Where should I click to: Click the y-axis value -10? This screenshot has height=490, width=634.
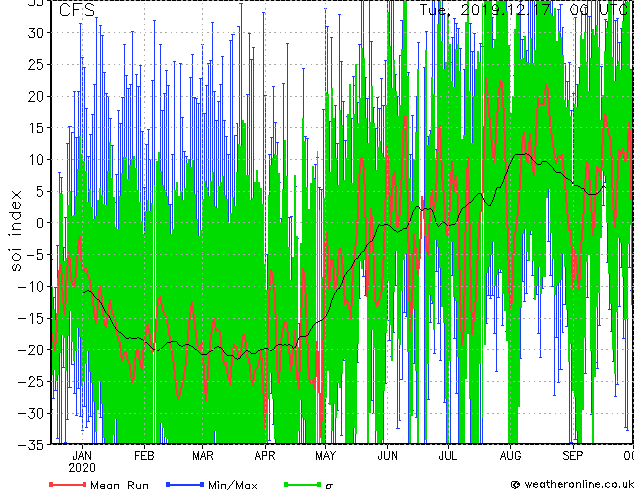click(31, 287)
